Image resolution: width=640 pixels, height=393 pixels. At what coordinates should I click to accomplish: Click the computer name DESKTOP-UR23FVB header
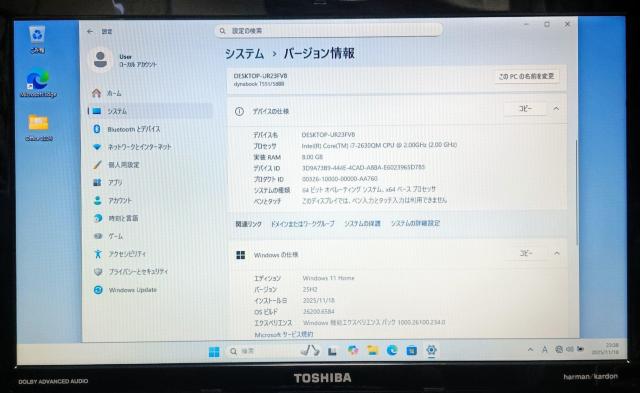click(260, 76)
